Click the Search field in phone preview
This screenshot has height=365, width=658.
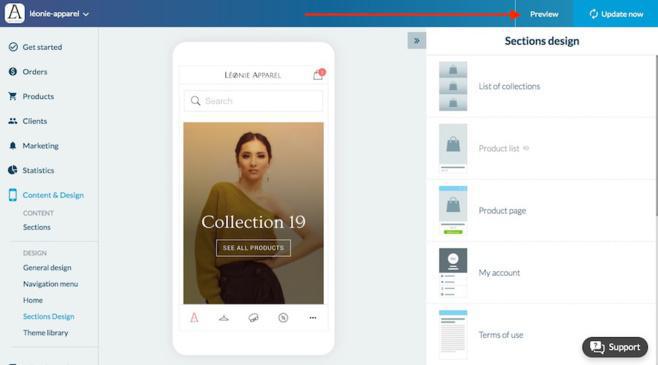(x=253, y=101)
